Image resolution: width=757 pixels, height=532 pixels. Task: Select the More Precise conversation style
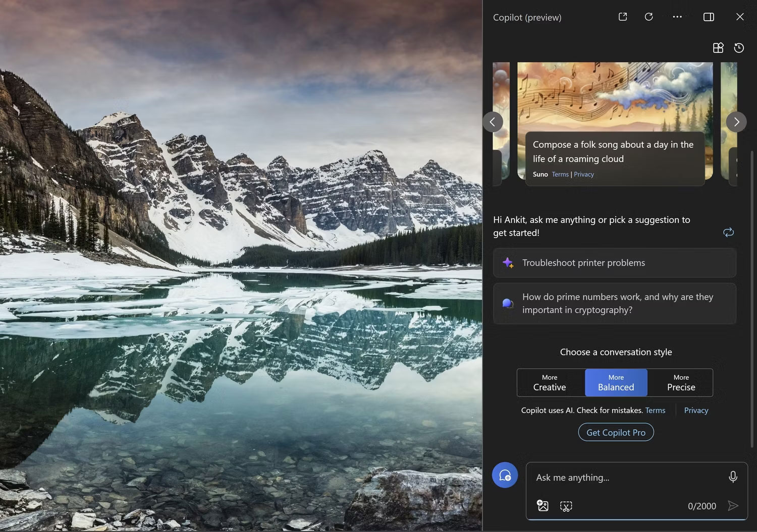coord(680,382)
